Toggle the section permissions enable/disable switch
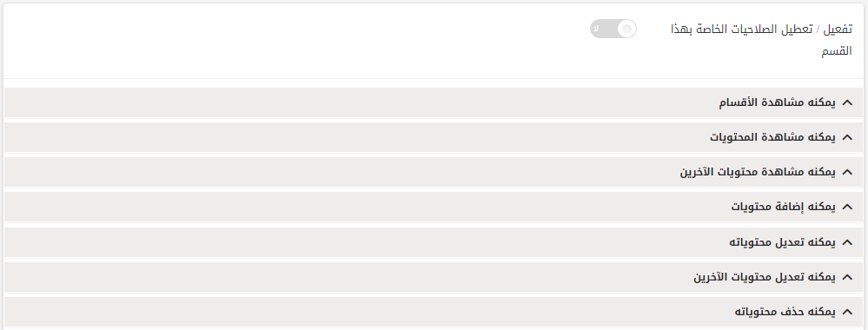This screenshot has width=868, height=330. coord(613,29)
